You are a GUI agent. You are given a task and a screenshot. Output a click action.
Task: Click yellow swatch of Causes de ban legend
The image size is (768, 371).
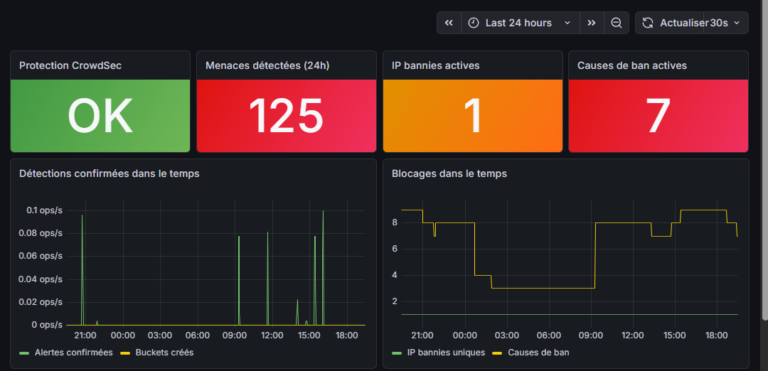498,353
